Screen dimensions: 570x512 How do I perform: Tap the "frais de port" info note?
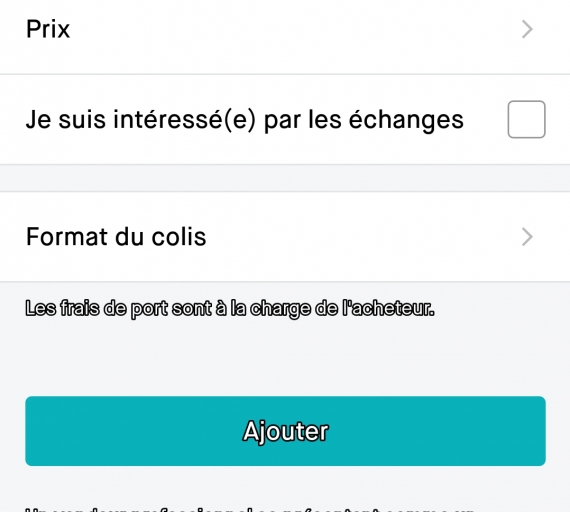(x=230, y=309)
